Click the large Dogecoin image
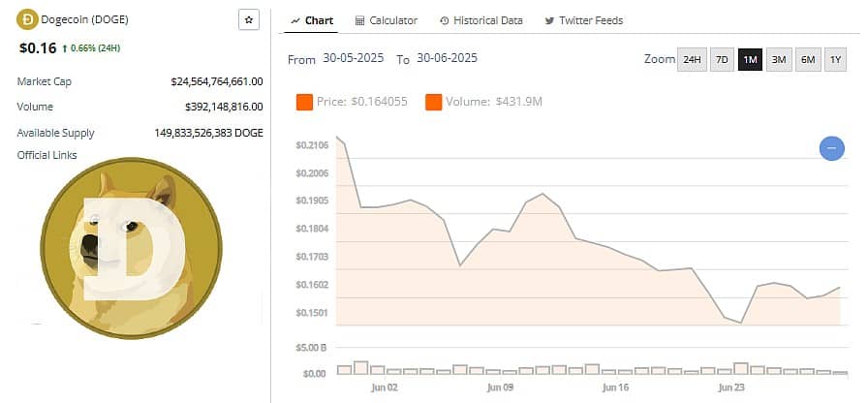868x403 pixels. click(x=131, y=248)
